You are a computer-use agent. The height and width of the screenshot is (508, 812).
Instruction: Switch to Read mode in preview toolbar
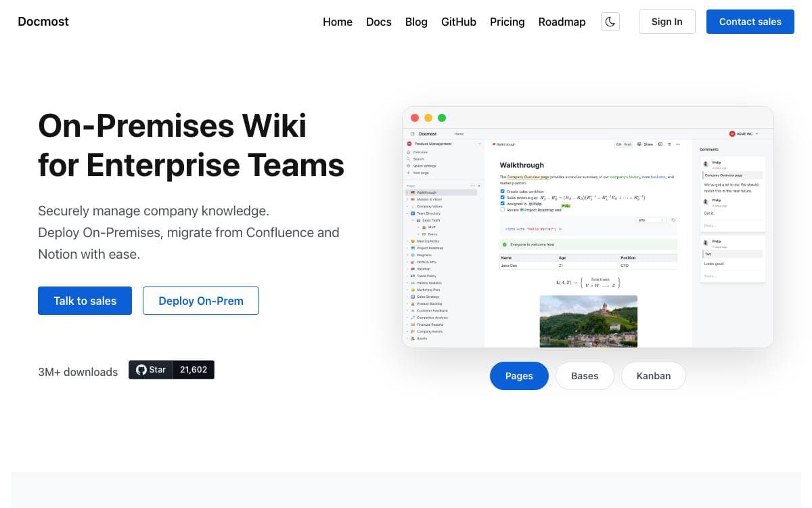[x=628, y=144]
